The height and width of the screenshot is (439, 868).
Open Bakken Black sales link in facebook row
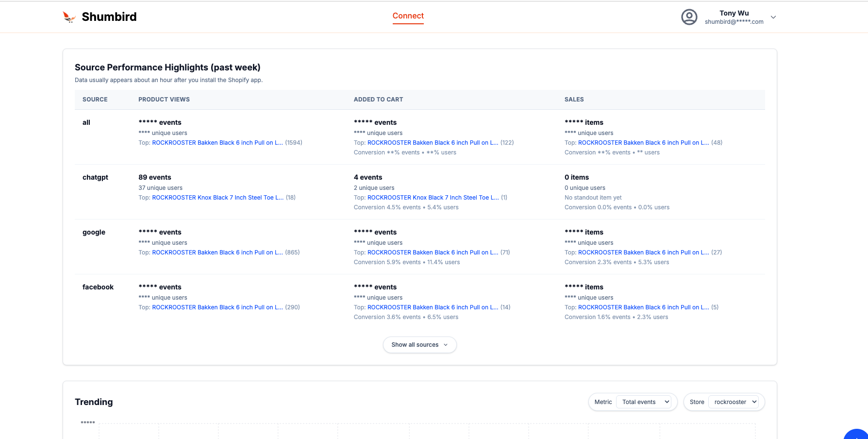pos(643,307)
